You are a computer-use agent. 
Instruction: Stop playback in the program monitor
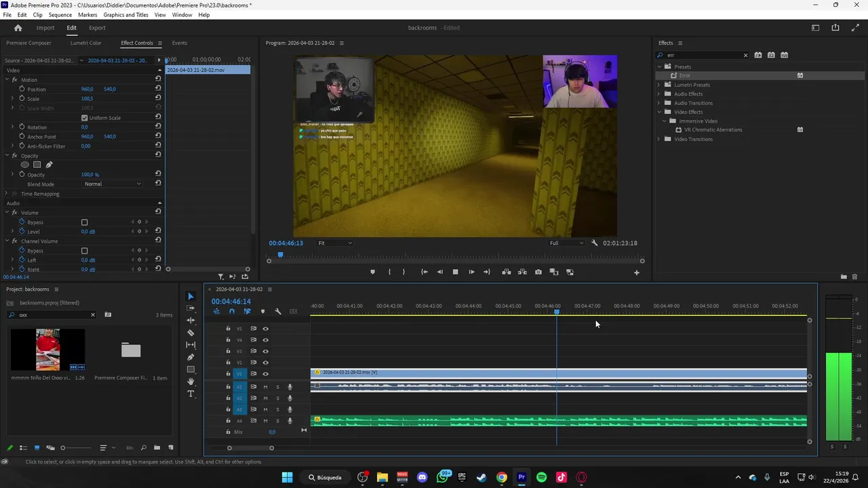click(x=455, y=272)
